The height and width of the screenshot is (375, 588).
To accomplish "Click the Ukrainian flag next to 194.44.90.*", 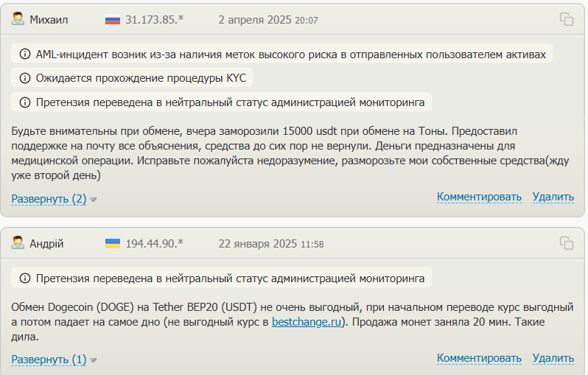I will (x=113, y=243).
